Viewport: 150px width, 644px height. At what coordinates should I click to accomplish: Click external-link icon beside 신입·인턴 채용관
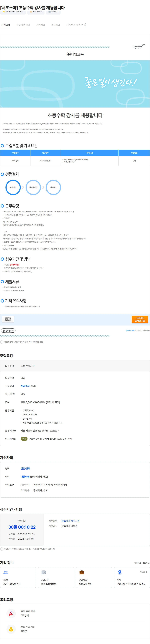tap(85, 24)
